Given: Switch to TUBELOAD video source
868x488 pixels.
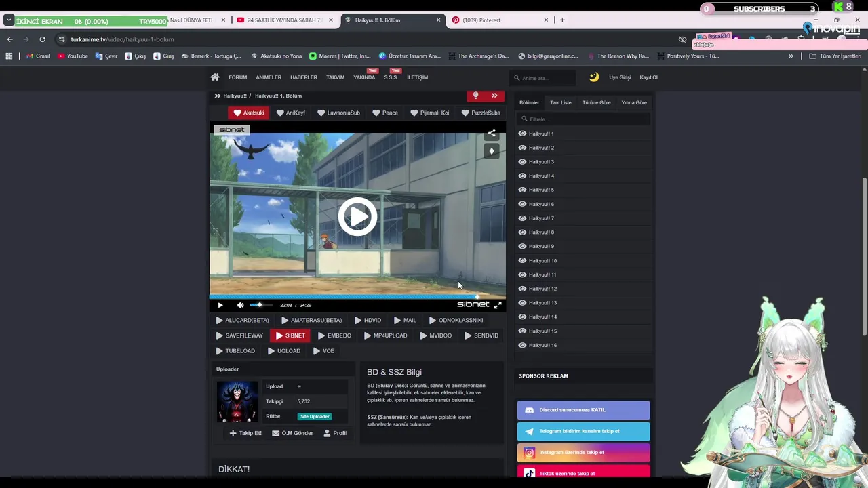Looking at the screenshot, I should point(235,351).
